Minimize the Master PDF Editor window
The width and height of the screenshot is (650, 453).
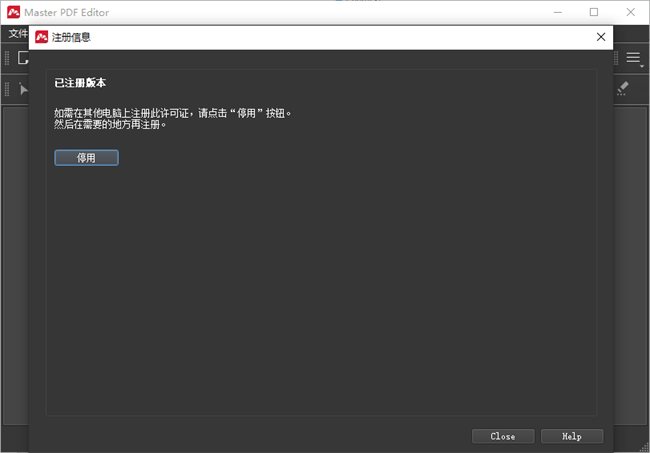click(x=558, y=12)
